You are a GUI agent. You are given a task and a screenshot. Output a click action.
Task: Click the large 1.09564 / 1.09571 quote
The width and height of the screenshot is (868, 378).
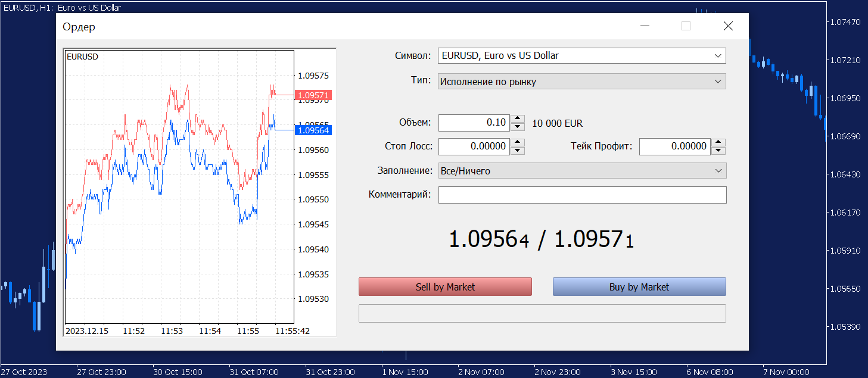[541, 240]
